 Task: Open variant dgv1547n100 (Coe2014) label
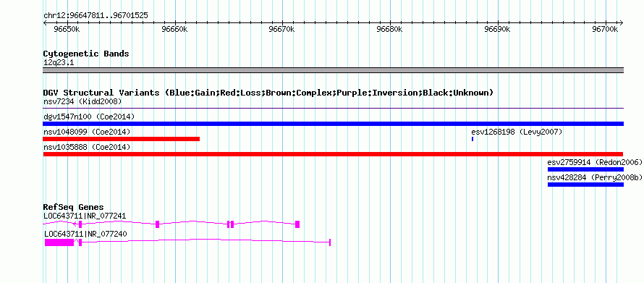pos(89,117)
